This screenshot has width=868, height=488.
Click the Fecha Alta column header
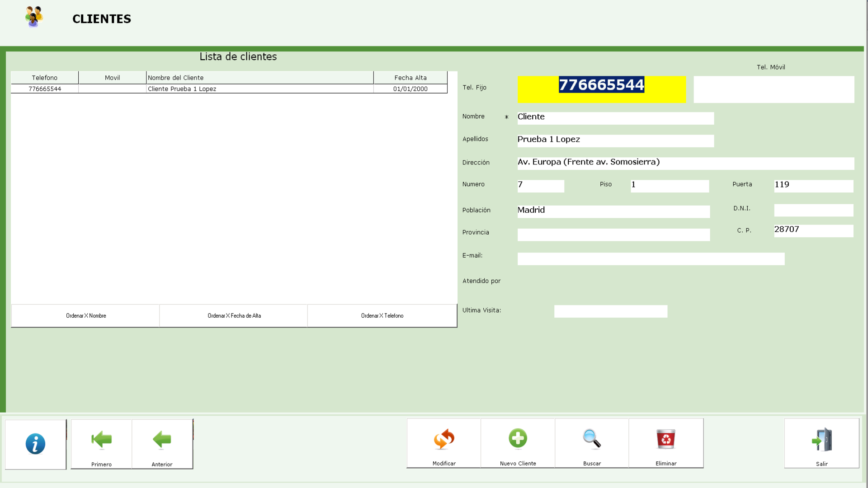(410, 78)
